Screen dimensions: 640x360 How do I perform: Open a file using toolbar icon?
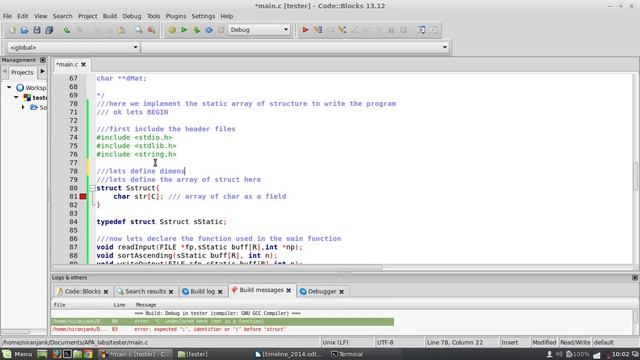pos(24,30)
